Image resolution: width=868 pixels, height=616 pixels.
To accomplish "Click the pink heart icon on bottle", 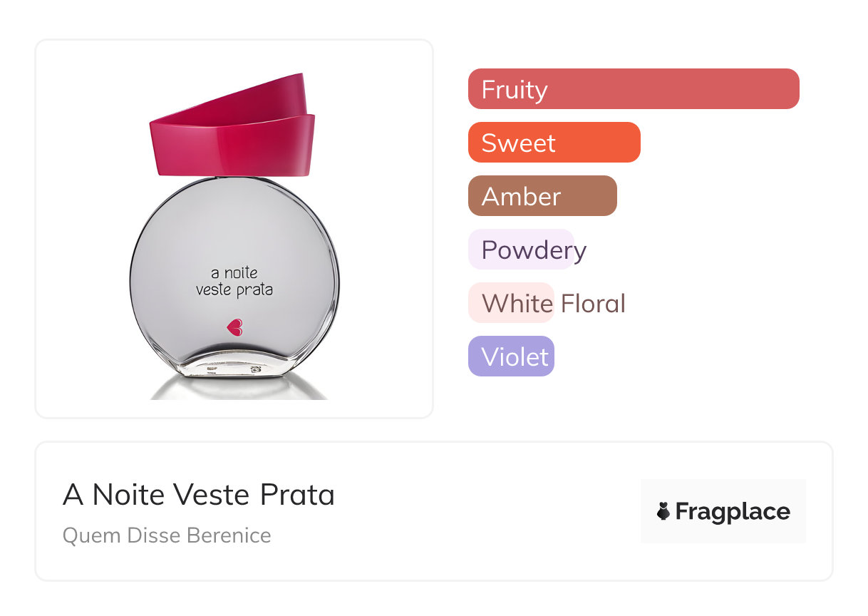I will [x=234, y=327].
